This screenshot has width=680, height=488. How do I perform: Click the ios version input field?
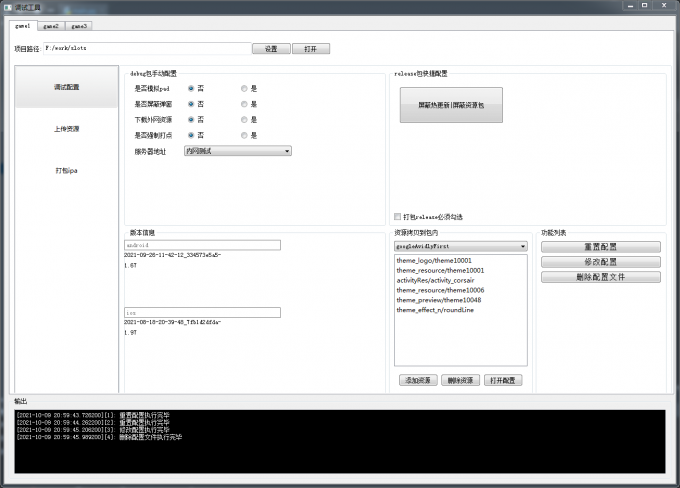(202, 312)
